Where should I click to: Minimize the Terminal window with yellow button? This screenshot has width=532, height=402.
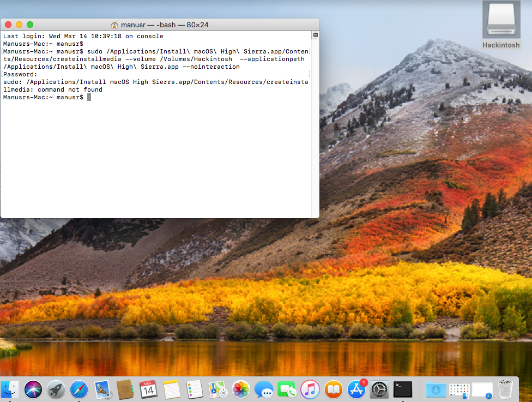(x=19, y=25)
